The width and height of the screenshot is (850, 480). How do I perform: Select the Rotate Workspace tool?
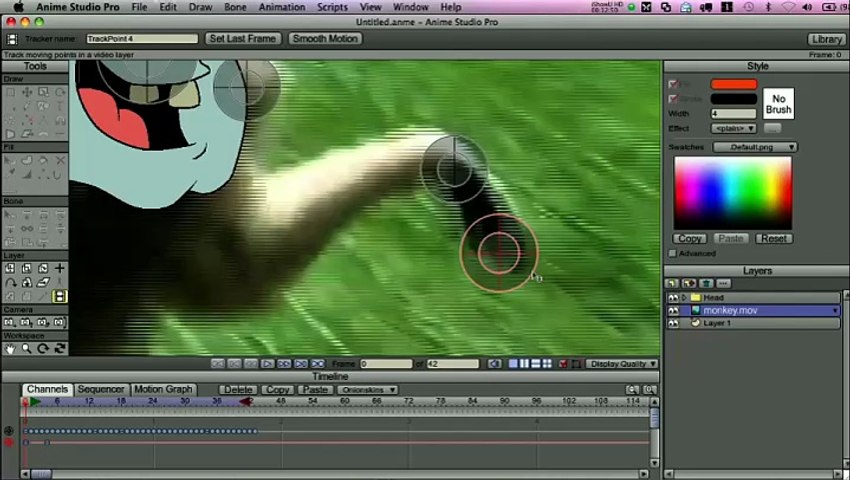click(43, 348)
